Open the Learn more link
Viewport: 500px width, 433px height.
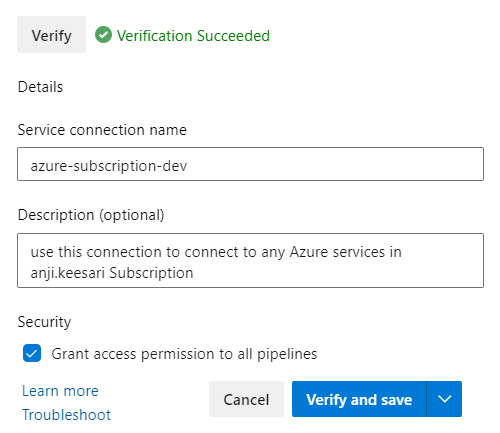tap(60, 391)
